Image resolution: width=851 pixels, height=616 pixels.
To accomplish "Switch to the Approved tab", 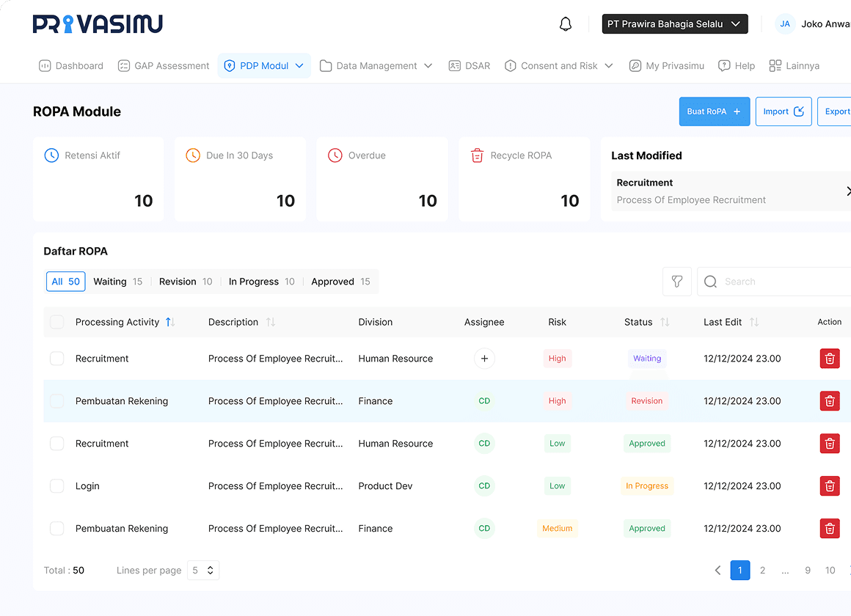I will coord(340,281).
